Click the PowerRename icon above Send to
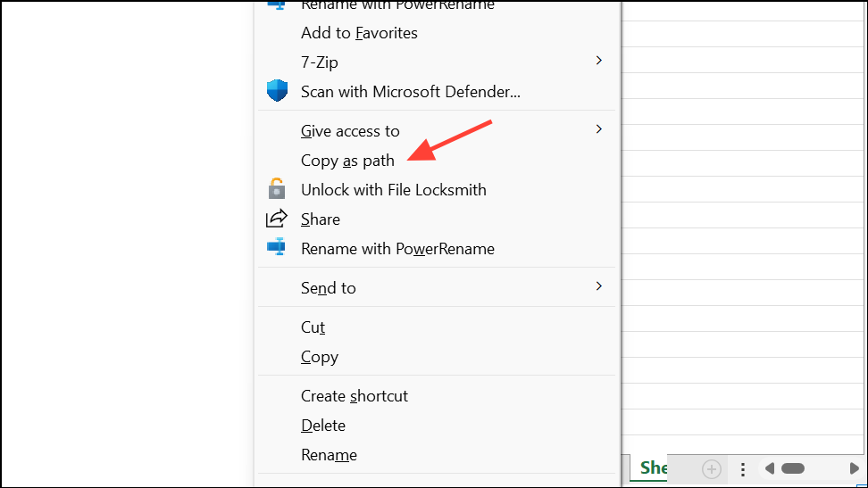Screen dimensions: 868x488 278,248
